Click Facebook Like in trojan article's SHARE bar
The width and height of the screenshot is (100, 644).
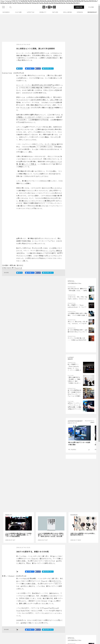point(30,630)
